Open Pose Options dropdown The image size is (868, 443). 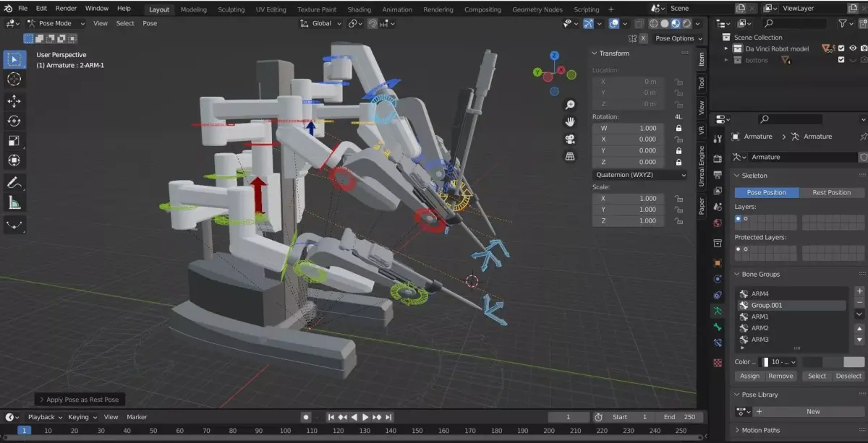click(678, 38)
